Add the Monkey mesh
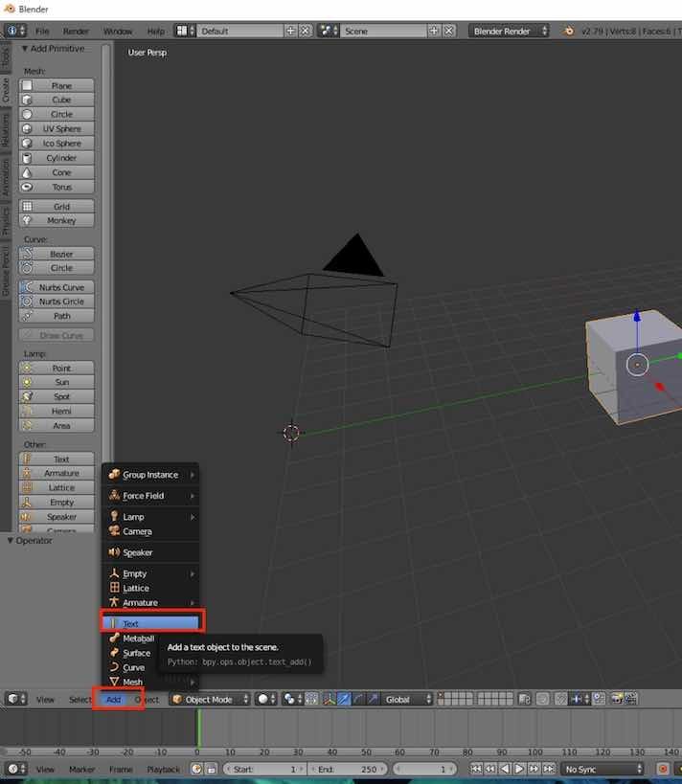Image resolution: width=682 pixels, height=784 pixels. coord(57,220)
